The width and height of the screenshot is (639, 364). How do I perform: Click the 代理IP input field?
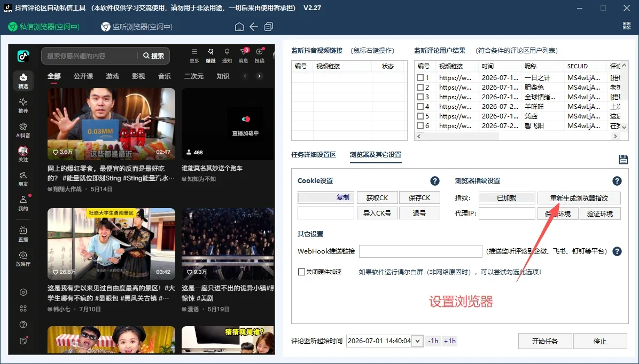(x=506, y=213)
